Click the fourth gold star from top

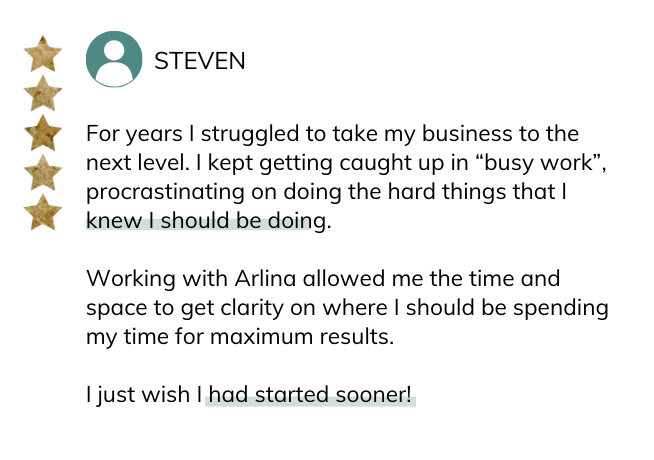[42, 173]
